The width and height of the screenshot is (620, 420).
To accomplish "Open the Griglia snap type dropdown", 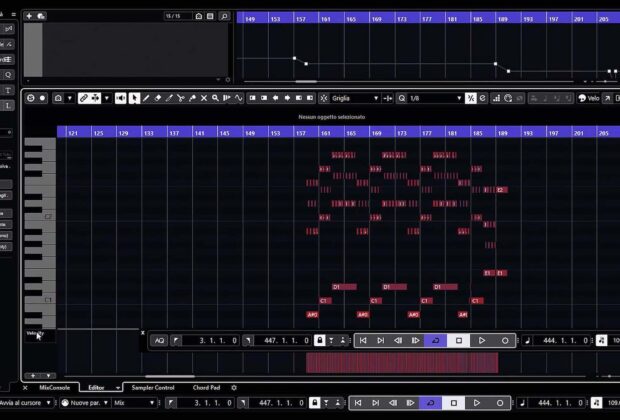I will 355,98.
